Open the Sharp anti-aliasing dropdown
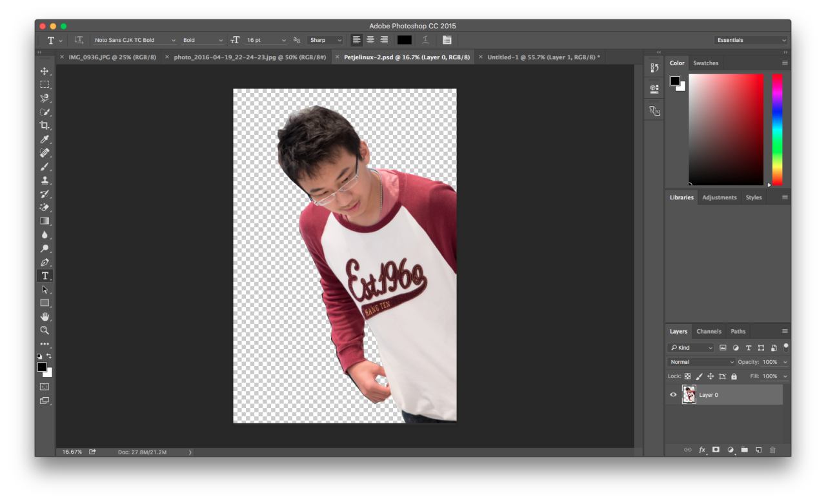826x504 pixels. click(325, 40)
